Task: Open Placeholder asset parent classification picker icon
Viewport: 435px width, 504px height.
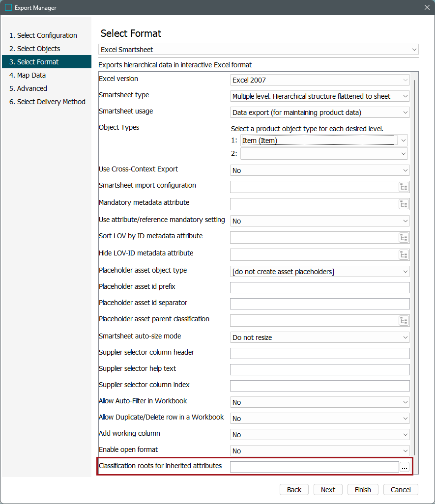Action: pos(404,321)
